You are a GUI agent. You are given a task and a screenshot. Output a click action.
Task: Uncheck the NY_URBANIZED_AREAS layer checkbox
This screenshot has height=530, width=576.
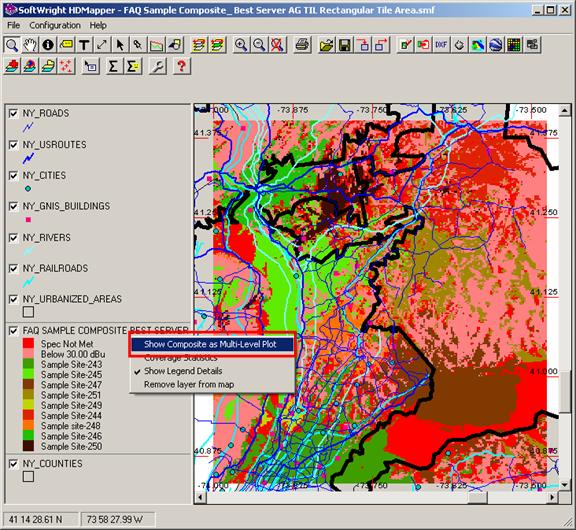[x=14, y=299]
